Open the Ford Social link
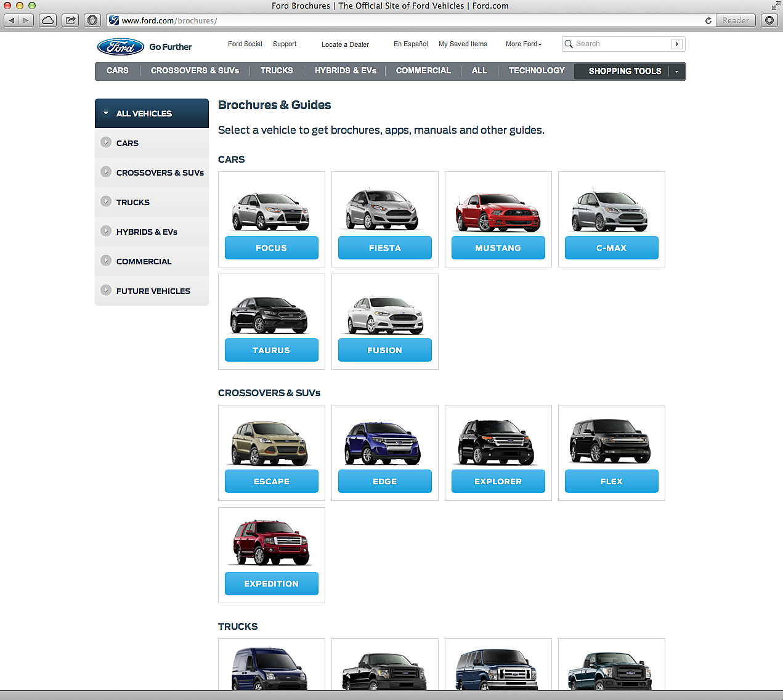The height and width of the screenshot is (700, 783). pyautogui.click(x=245, y=44)
